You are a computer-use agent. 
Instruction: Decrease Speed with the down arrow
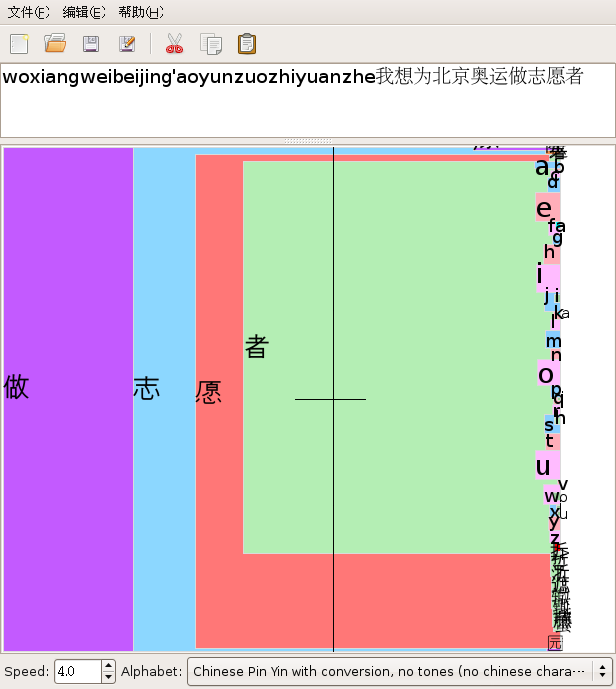click(108, 677)
